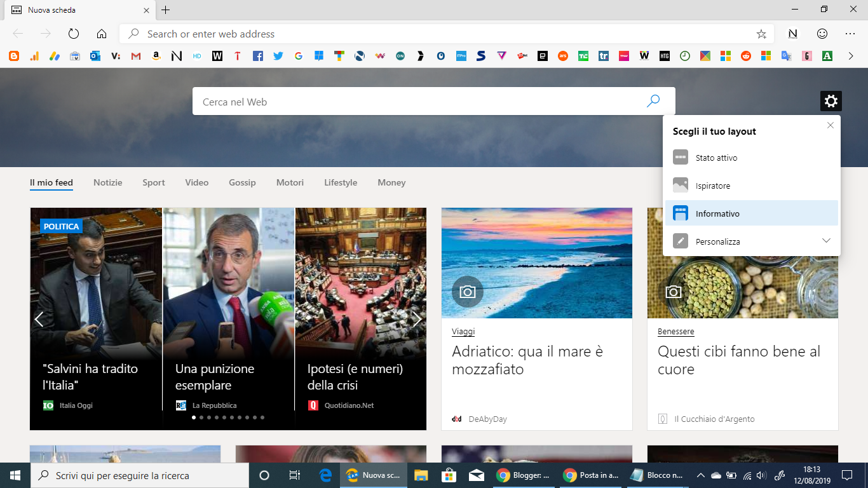The height and width of the screenshot is (488, 868).
Task: Open the Gossip news category
Action: click(x=242, y=182)
